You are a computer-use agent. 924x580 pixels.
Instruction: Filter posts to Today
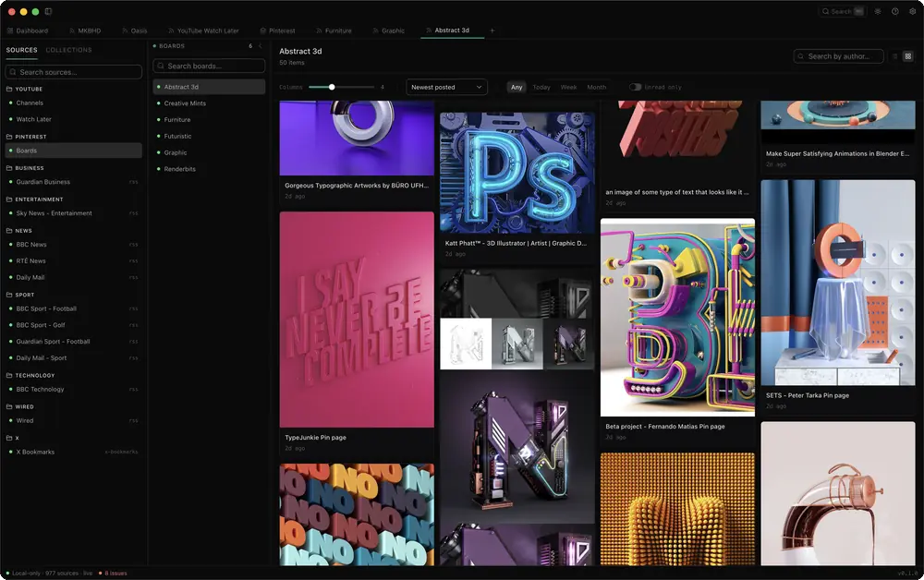pos(541,87)
